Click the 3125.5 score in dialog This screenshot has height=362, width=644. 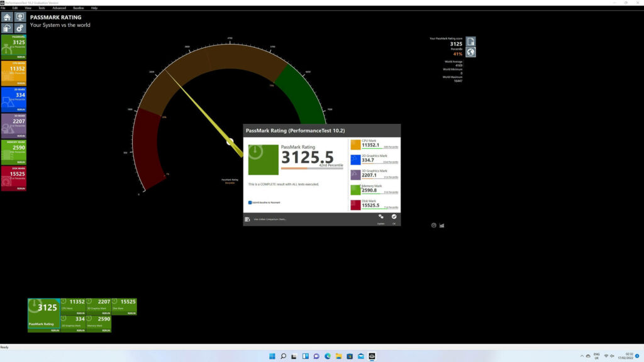[x=307, y=157]
